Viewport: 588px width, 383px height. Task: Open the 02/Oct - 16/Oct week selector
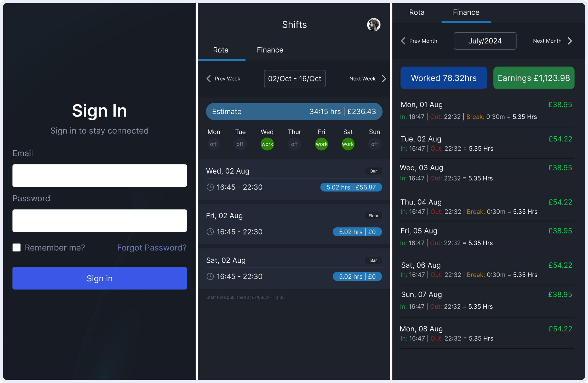tap(294, 79)
